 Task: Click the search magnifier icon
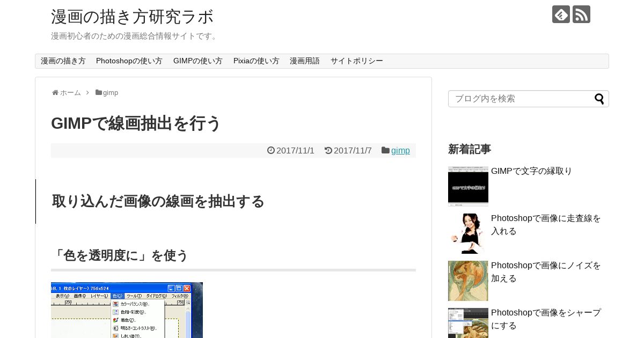pos(599,99)
